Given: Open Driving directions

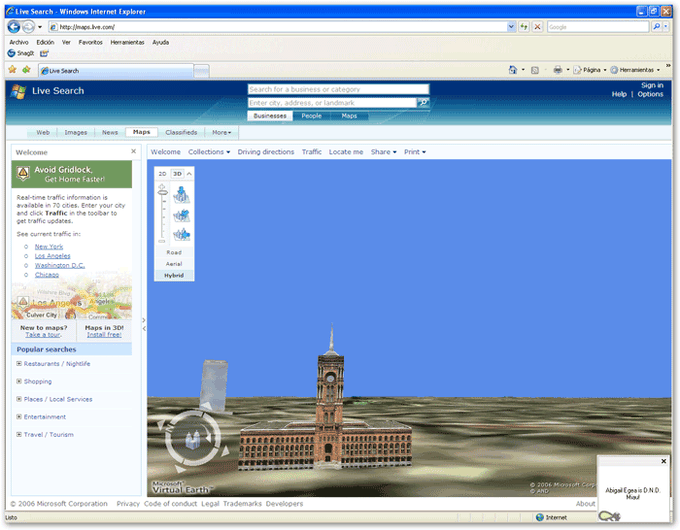Looking at the screenshot, I should pos(266,152).
